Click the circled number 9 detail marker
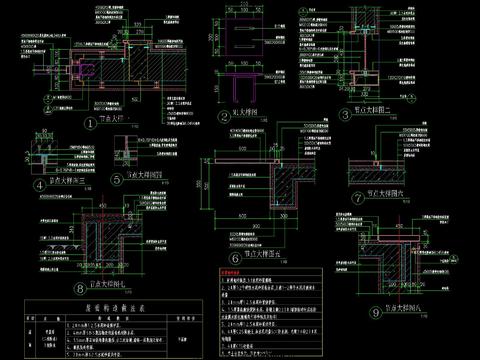Screen dimensions: 480x360 (376, 312)
